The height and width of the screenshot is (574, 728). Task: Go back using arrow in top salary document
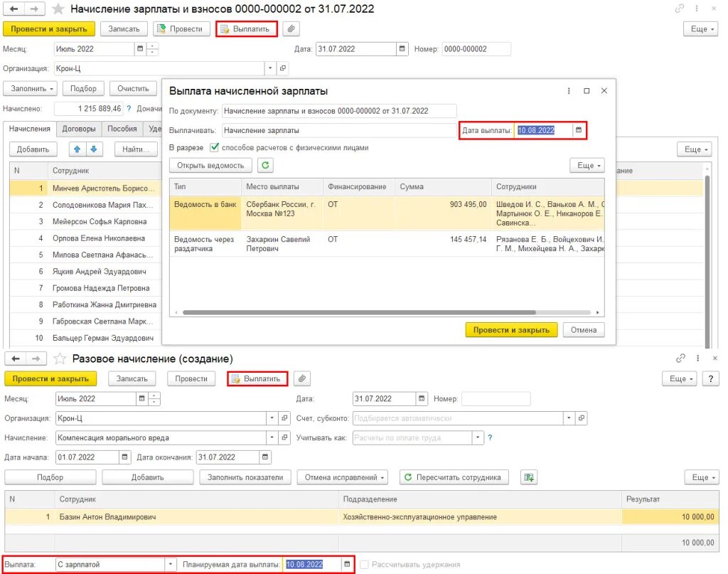point(14,9)
